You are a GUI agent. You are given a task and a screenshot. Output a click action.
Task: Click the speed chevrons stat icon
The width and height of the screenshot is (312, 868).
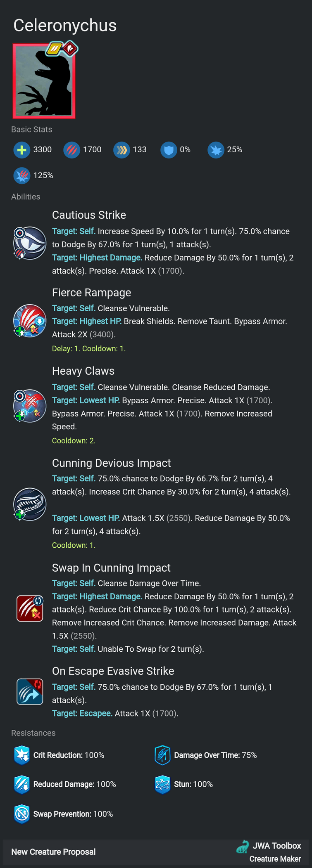point(121,150)
